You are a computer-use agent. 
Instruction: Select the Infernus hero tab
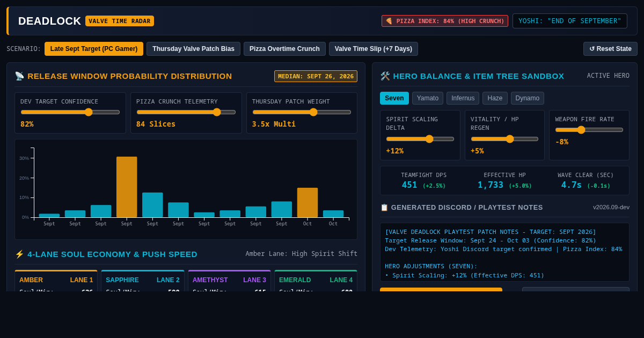(463, 98)
